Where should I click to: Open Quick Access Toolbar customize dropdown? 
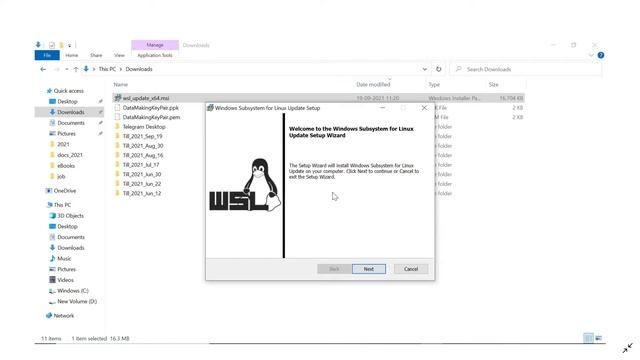coord(69,45)
